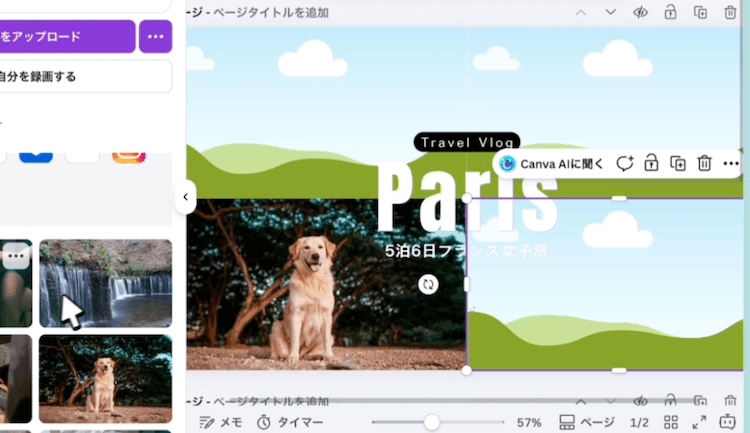Select the Paris heading text

[467, 195]
